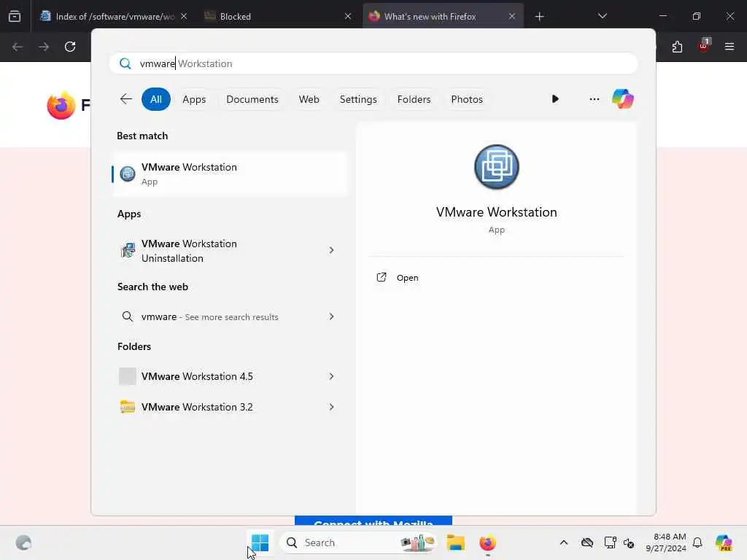Open VMware Workstation 4.5 folder result
The width and height of the screenshot is (747, 560).
coord(230,376)
